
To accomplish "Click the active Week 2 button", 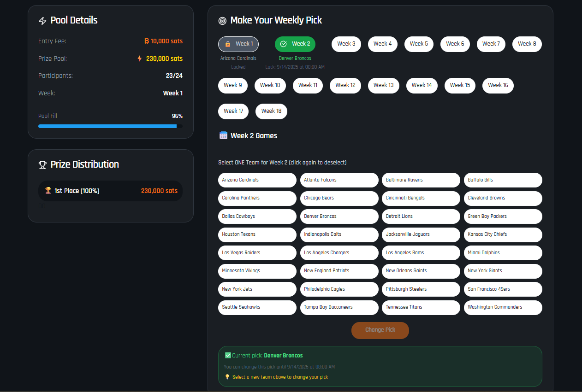I will coord(295,44).
